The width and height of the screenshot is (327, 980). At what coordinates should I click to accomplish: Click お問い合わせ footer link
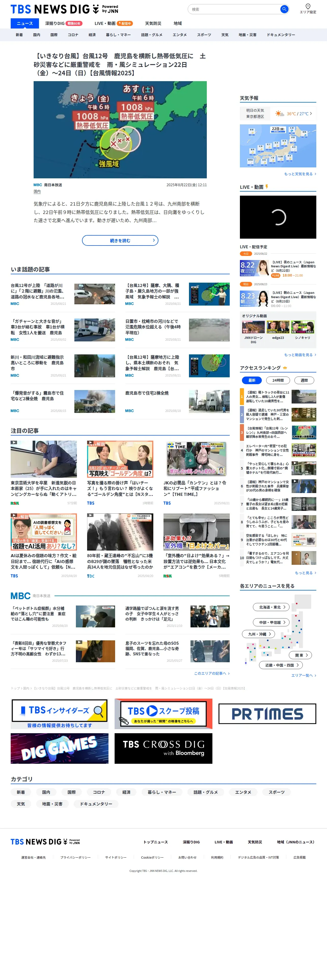[x=187, y=857]
